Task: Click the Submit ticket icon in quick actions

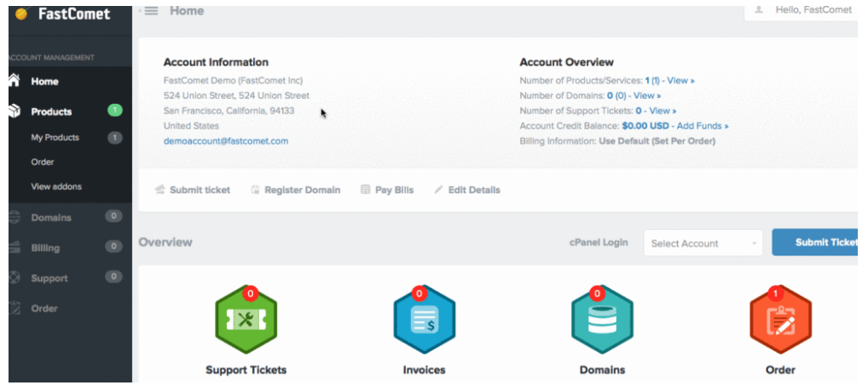Action: click(x=160, y=190)
